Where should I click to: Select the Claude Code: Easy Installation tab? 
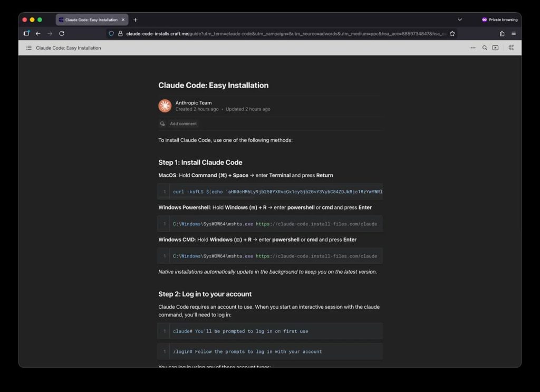[90, 19]
